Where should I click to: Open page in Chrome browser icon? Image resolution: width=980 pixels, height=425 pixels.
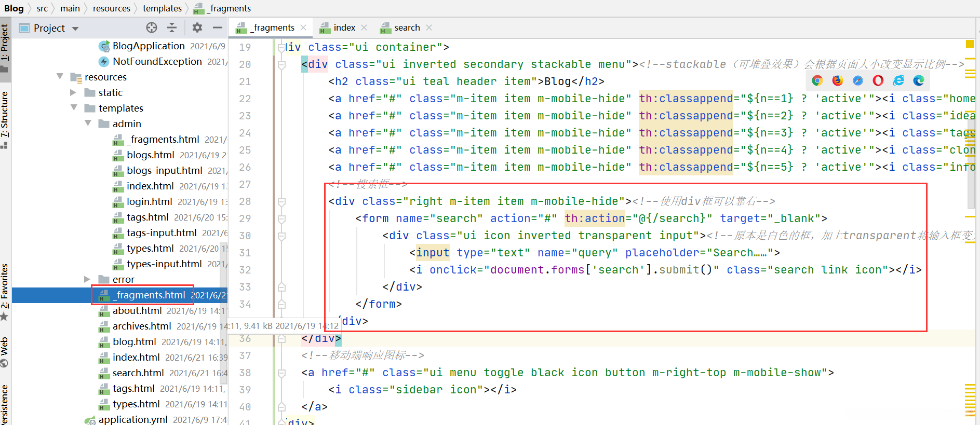(817, 80)
